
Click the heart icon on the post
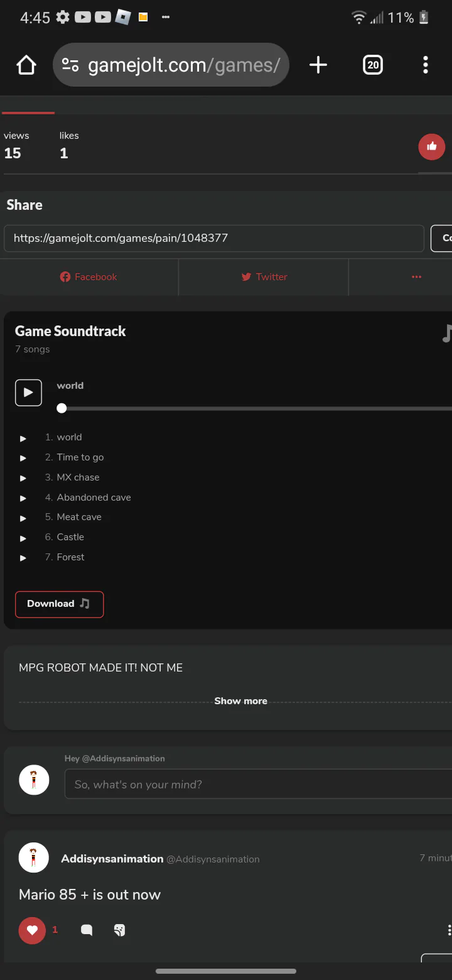click(32, 930)
